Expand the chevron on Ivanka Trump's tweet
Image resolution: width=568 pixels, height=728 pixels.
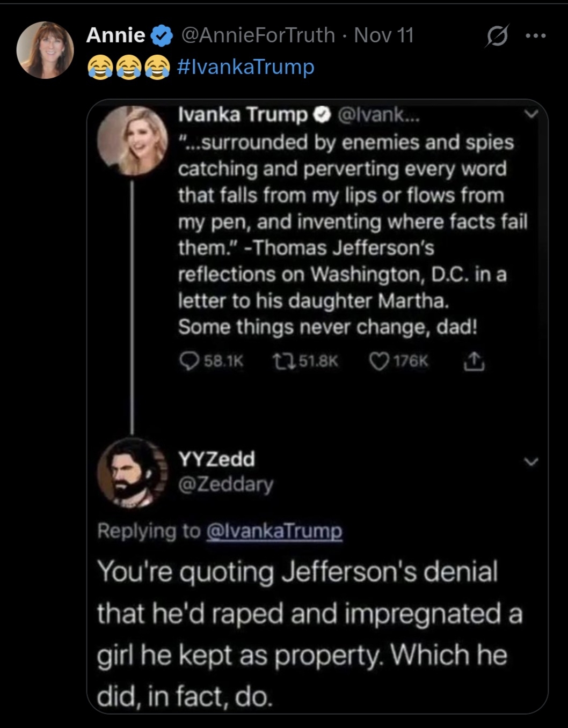click(531, 114)
